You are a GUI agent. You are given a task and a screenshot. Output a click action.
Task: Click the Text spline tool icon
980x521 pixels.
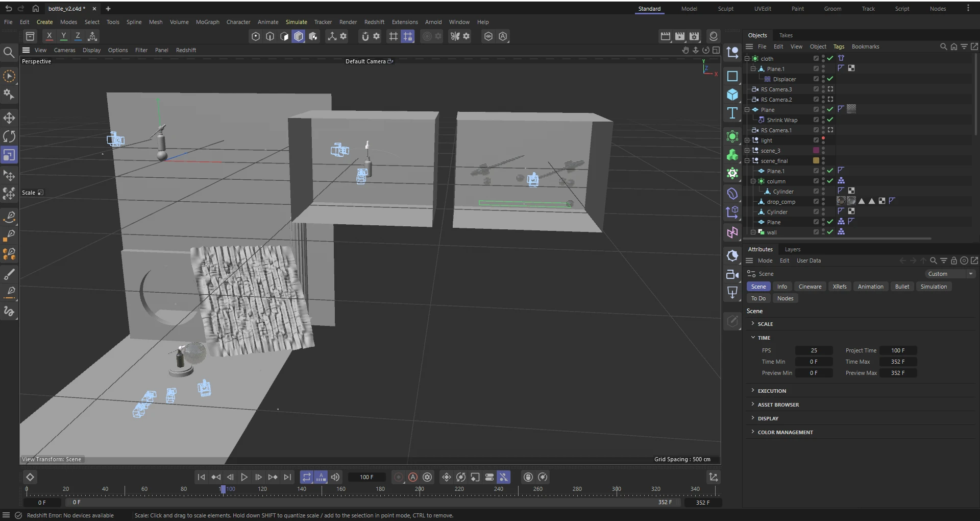click(x=732, y=113)
